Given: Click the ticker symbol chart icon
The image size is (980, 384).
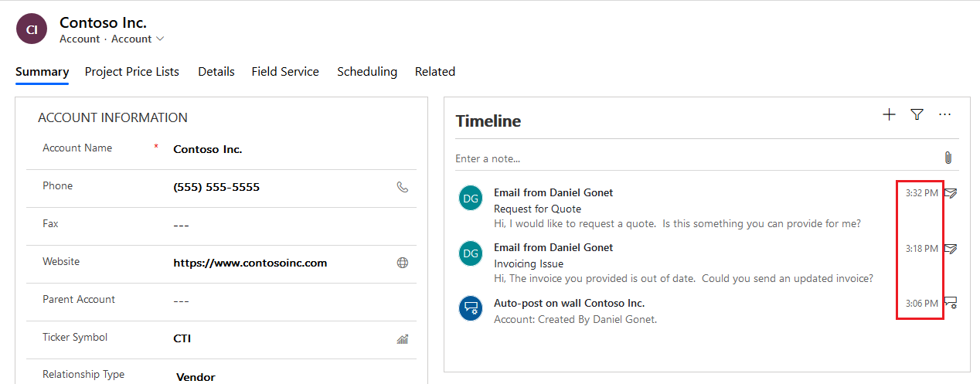Looking at the screenshot, I should 402,338.
